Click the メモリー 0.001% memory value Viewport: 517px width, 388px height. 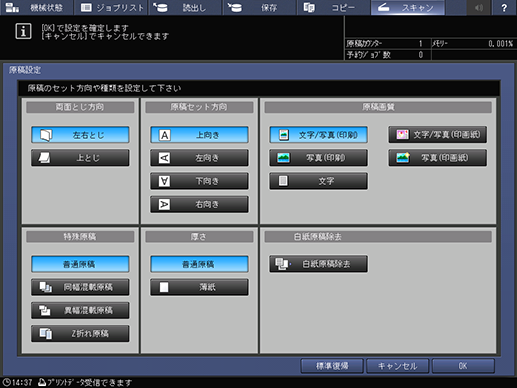tap(500, 44)
